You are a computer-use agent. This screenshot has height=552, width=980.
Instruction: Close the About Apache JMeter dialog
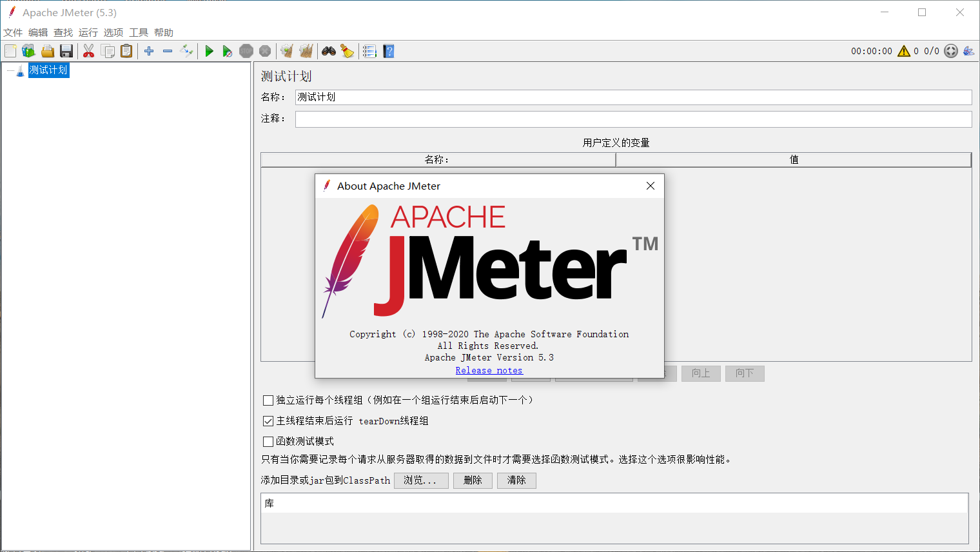pyautogui.click(x=651, y=186)
